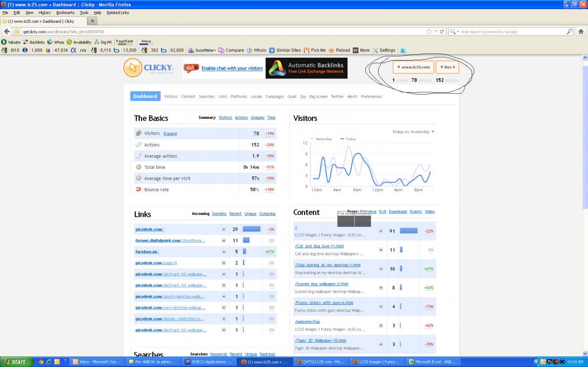Click Availability in the SEO toolbar
The width and height of the screenshot is (588, 367).
click(x=79, y=42)
